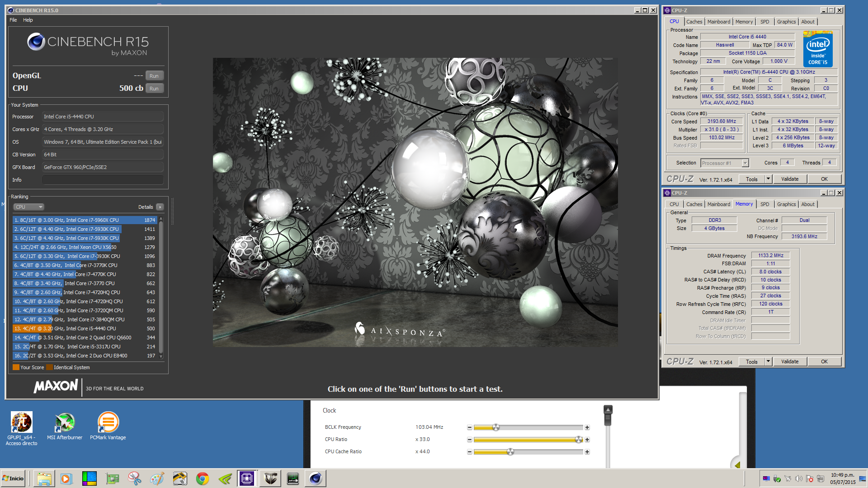Viewport: 868px width, 488px height.
Task: Switch to Mainboard tab in upper CPU-Z
Action: coord(718,22)
